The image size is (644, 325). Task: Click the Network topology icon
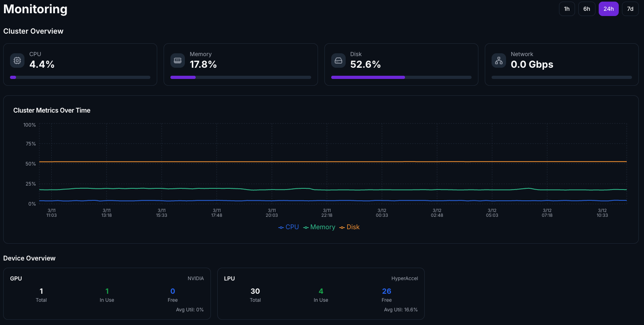tap(499, 61)
